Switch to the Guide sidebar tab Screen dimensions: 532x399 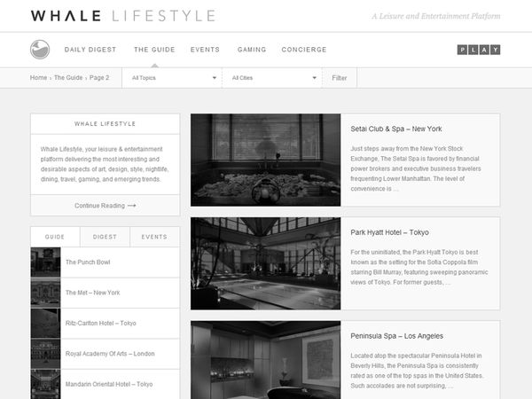[x=55, y=237]
